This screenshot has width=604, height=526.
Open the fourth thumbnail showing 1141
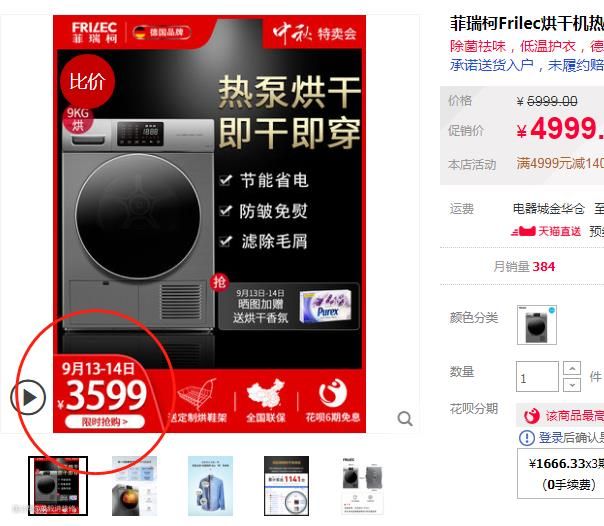pyautogui.click(x=286, y=486)
